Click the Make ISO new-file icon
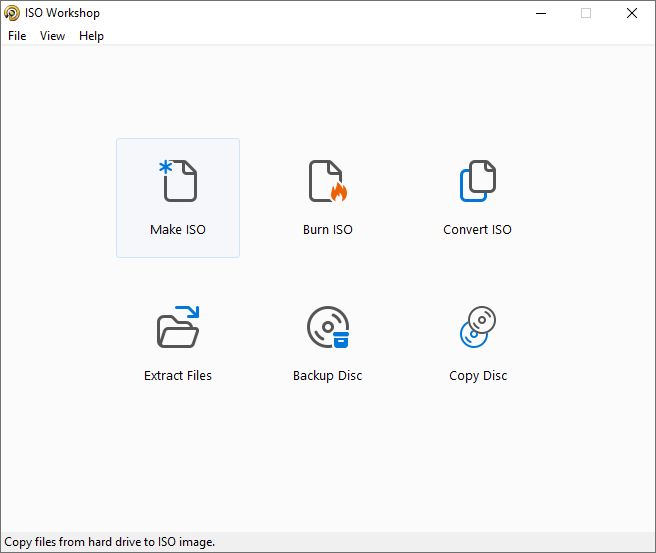This screenshot has width=656, height=553. coord(178,181)
